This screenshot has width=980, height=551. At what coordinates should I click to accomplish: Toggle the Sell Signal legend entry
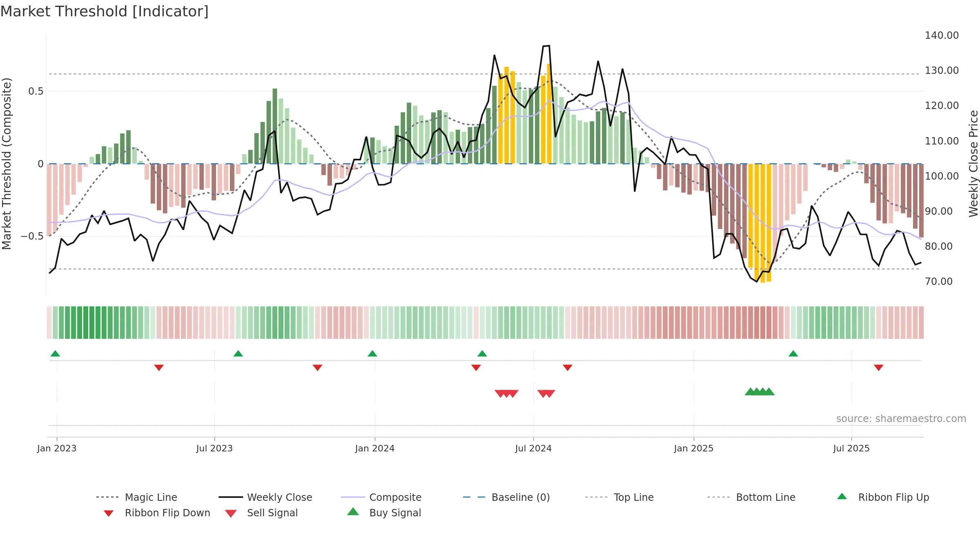tap(261, 513)
